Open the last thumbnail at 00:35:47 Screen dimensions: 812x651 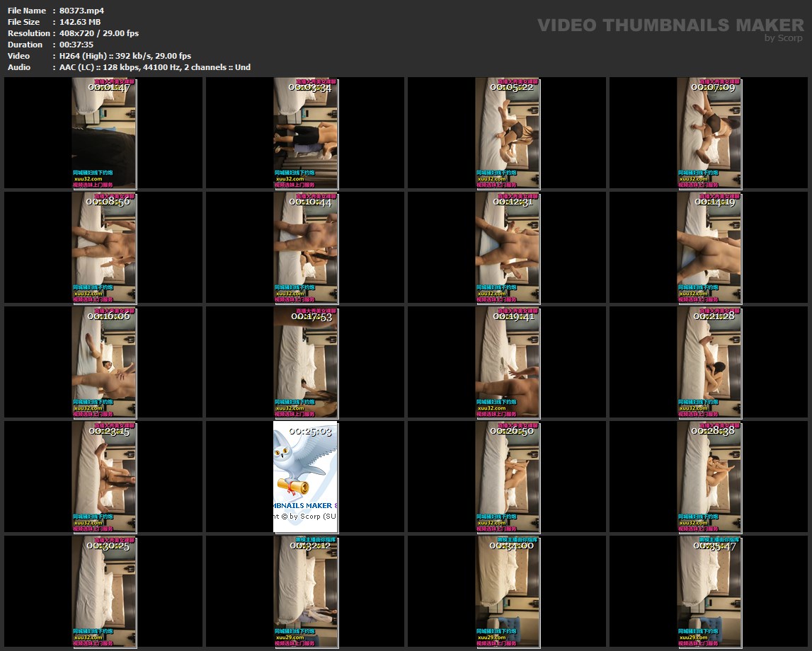(x=709, y=591)
